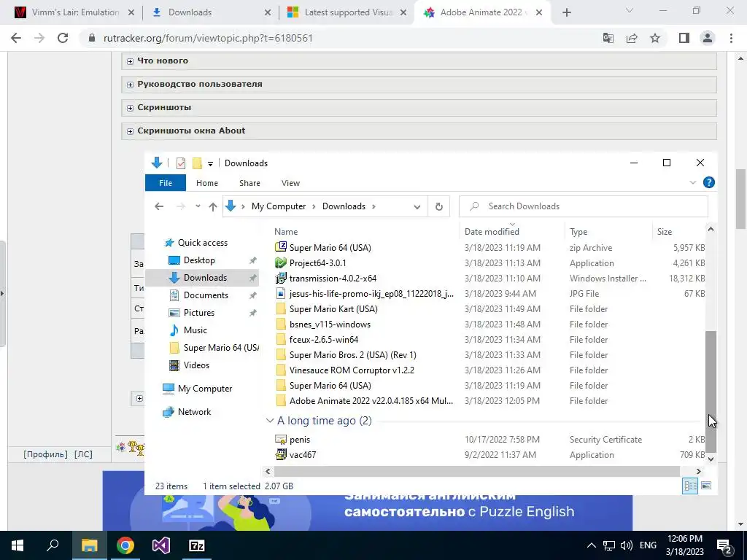Go up one folder level arrow
The height and width of the screenshot is (560, 747).
[213, 206]
